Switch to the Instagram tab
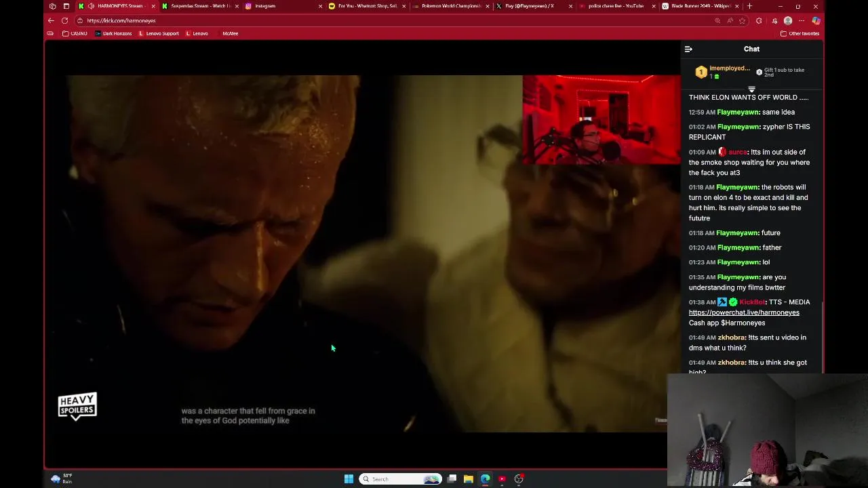 [283, 6]
